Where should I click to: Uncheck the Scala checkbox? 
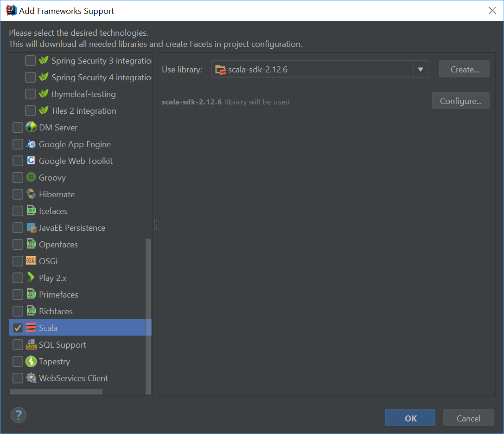coord(18,328)
